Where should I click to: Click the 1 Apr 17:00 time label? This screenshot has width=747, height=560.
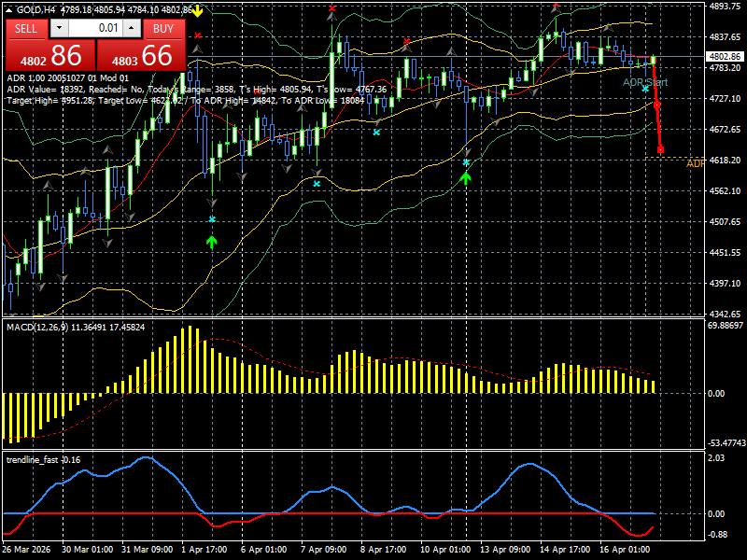click(x=204, y=549)
